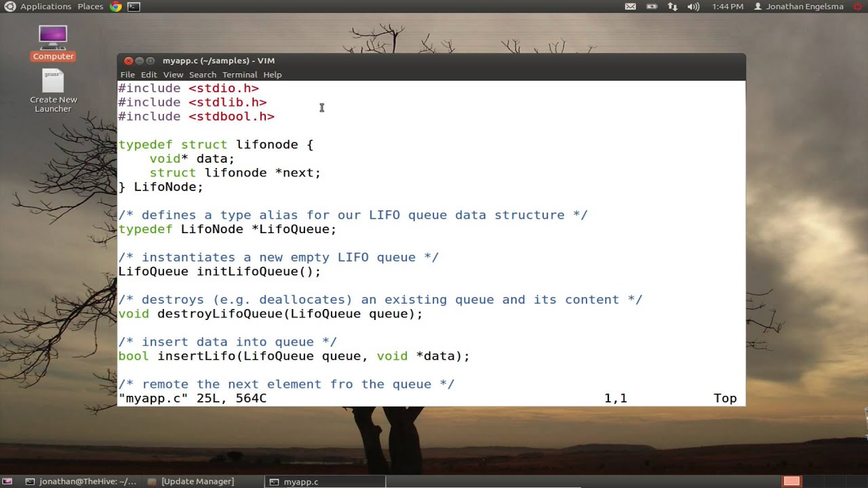Screen dimensions: 868x488
Task: Click the 'Top' scroll indicator in status line
Action: 725,399
